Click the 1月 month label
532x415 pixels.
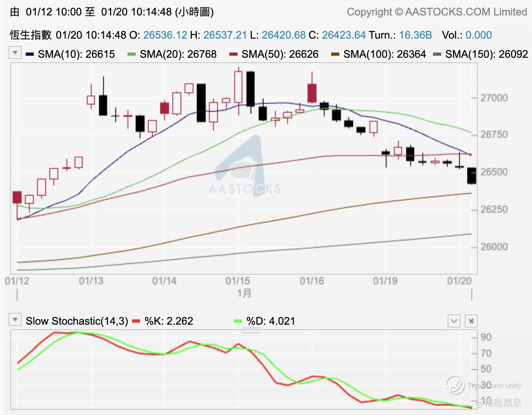coord(244,293)
